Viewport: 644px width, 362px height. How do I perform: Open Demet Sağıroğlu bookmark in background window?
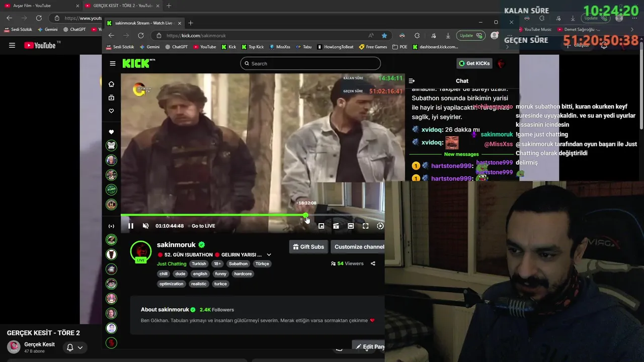tap(579, 30)
